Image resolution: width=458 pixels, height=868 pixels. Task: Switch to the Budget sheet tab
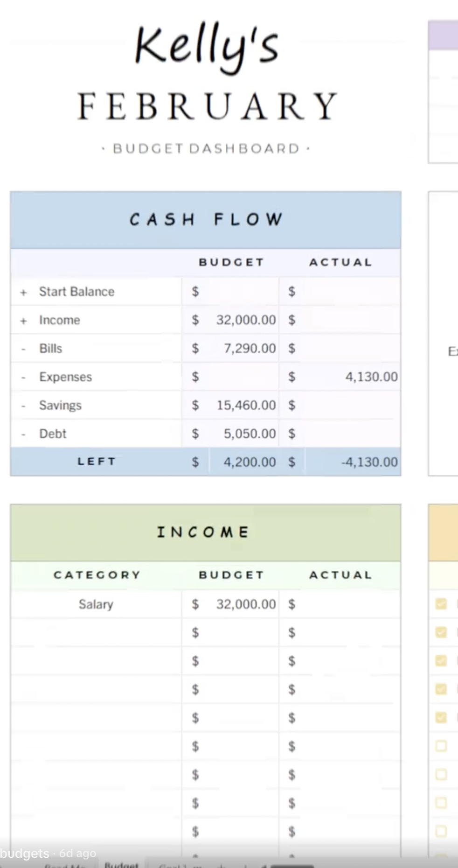pyautogui.click(x=121, y=865)
